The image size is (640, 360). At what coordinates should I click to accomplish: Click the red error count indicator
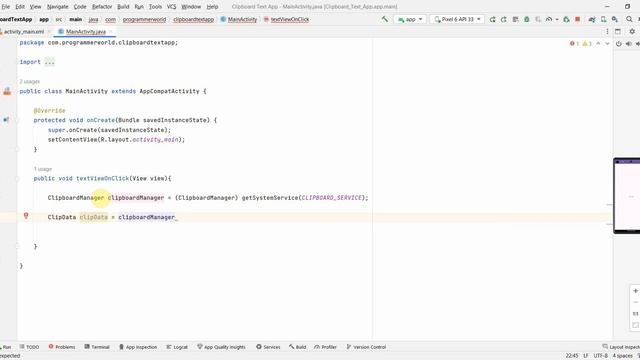click(x=574, y=44)
